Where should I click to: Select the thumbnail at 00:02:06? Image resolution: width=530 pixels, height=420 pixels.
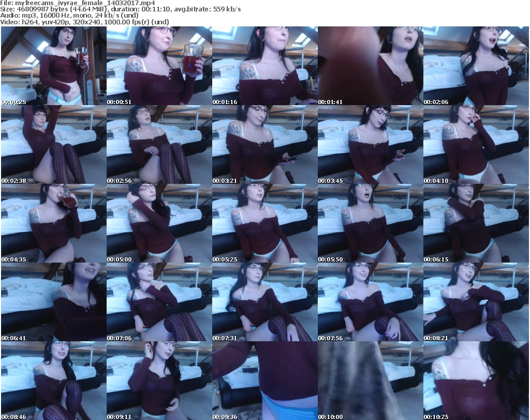click(x=476, y=66)
